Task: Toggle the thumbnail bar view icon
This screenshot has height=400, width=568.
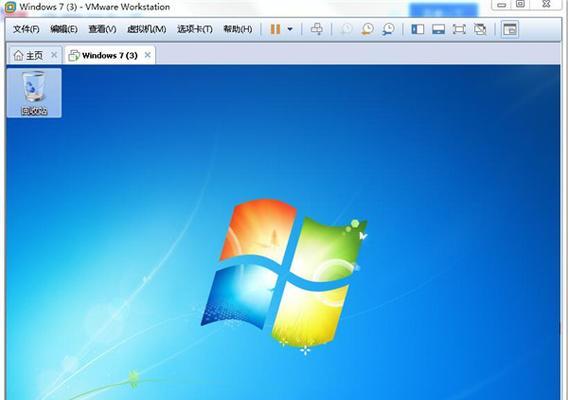Action: [x=438, y=29]
